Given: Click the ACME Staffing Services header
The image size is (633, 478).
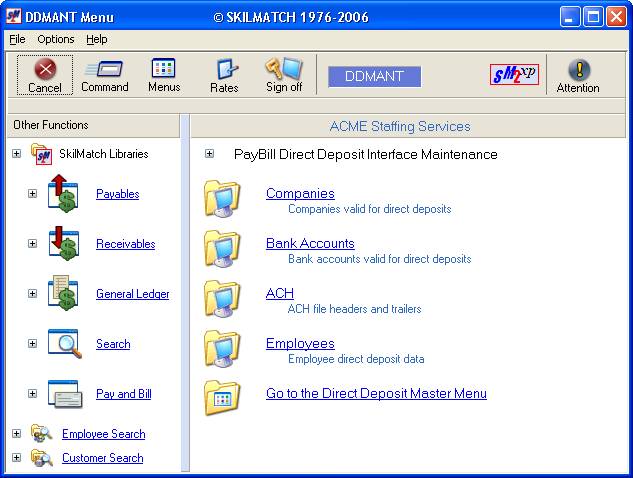Looking at the screenshot, I should pos(408,126).
